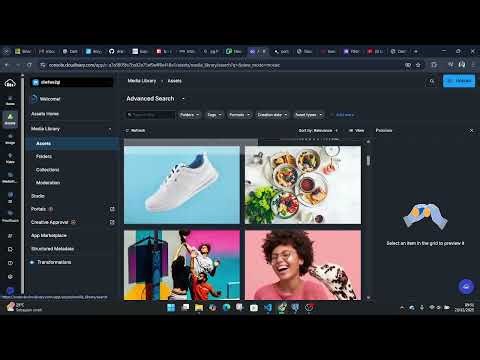This screenshot has width=480, height=360.
Task: Click the global search magnifier icon
Action: pos(432,81)
